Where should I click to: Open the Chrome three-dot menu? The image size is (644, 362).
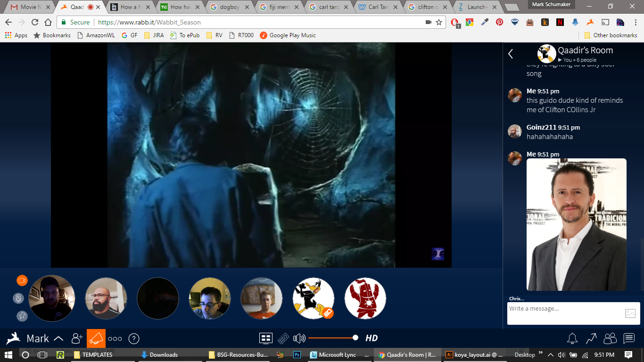click(x=635, y=22)
